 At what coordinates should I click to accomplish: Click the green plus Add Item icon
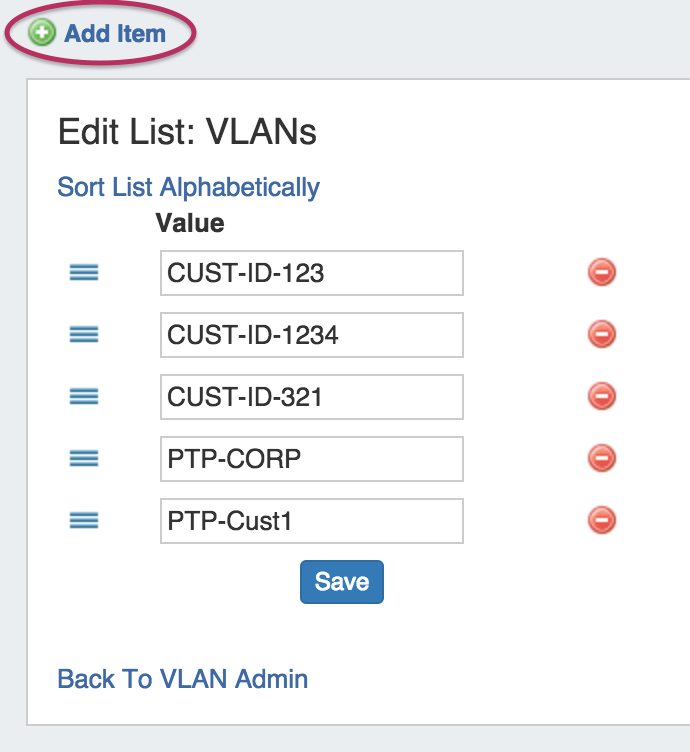point(43,33)
